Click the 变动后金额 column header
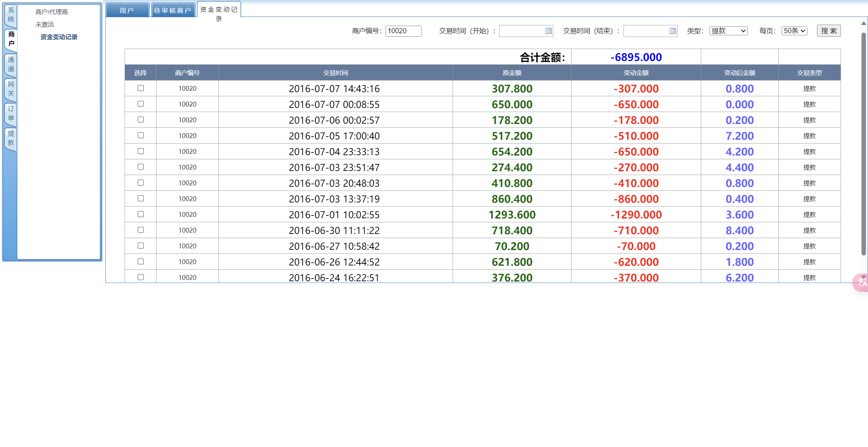This screenshot has height=447, width=868. pos(740,73)
